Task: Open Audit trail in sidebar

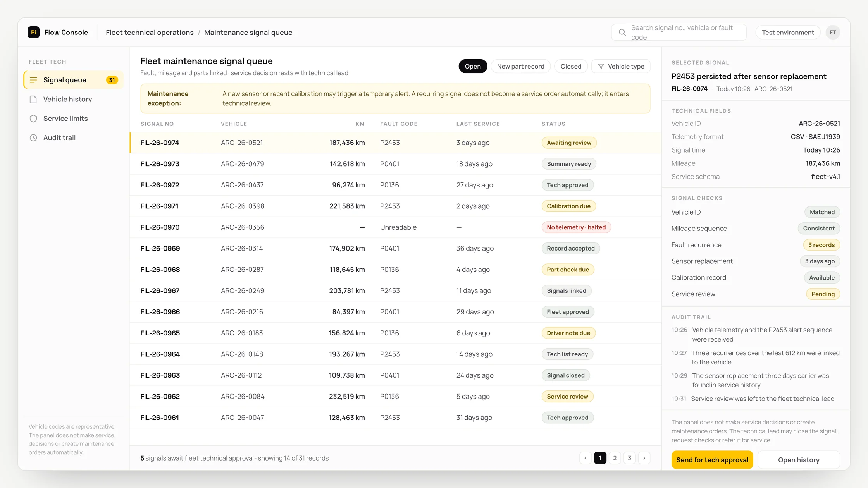Action: click(x=74, y=138)
